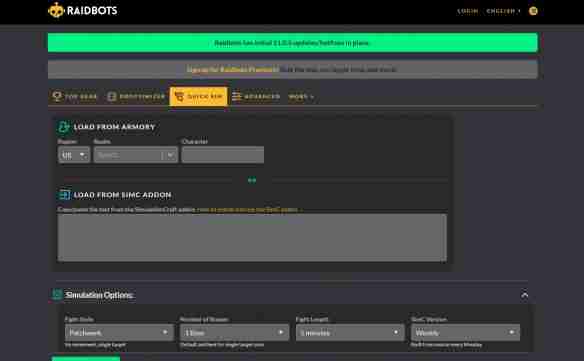This screenshot has height=361, width=584.
Task: Click the Load from Armory icon
Action: click(63, 127)
